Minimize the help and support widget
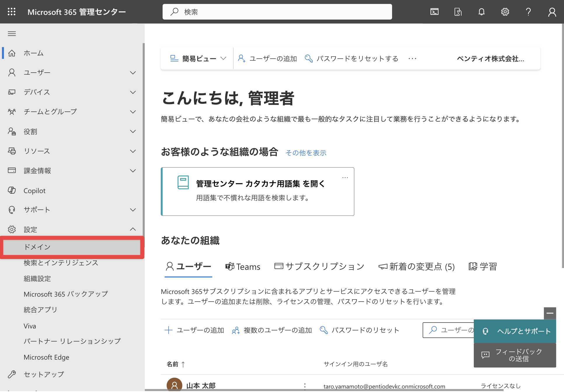 coord(550,313)
